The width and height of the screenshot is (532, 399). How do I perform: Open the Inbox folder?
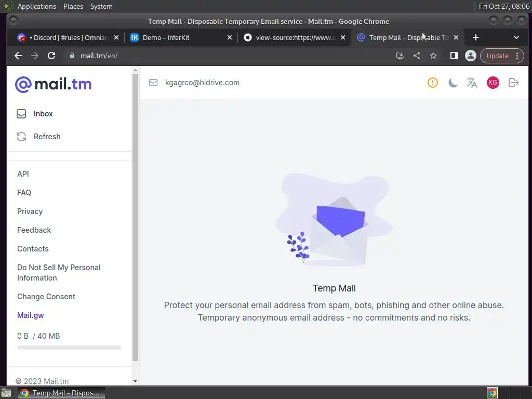(35, 114)
